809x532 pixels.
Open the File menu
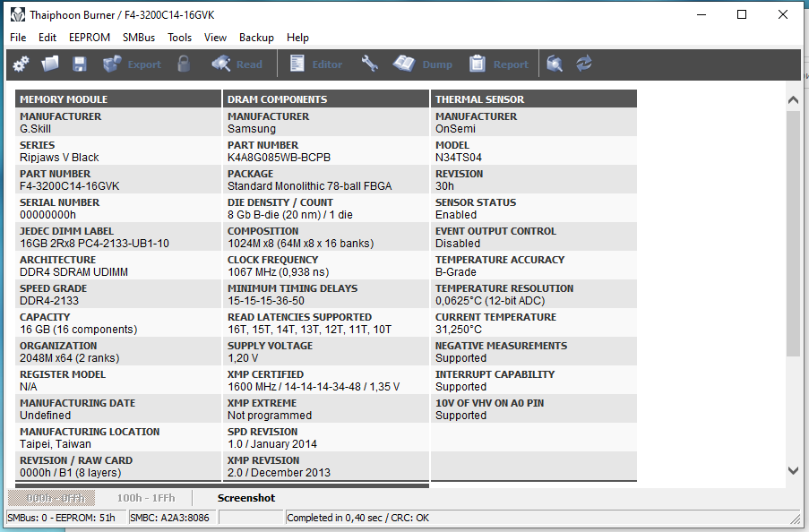coord(18,38)
